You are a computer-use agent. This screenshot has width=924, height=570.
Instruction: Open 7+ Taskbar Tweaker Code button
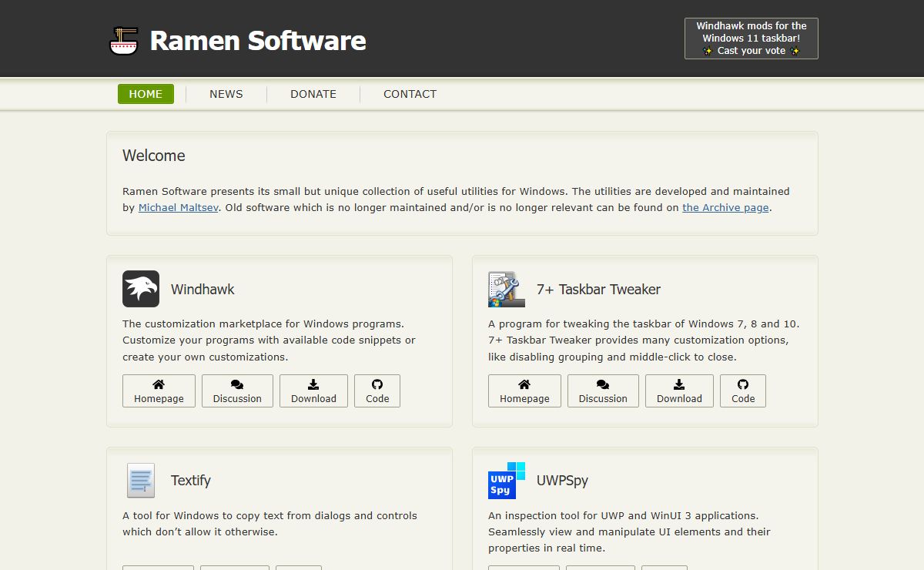coord(743,391)
